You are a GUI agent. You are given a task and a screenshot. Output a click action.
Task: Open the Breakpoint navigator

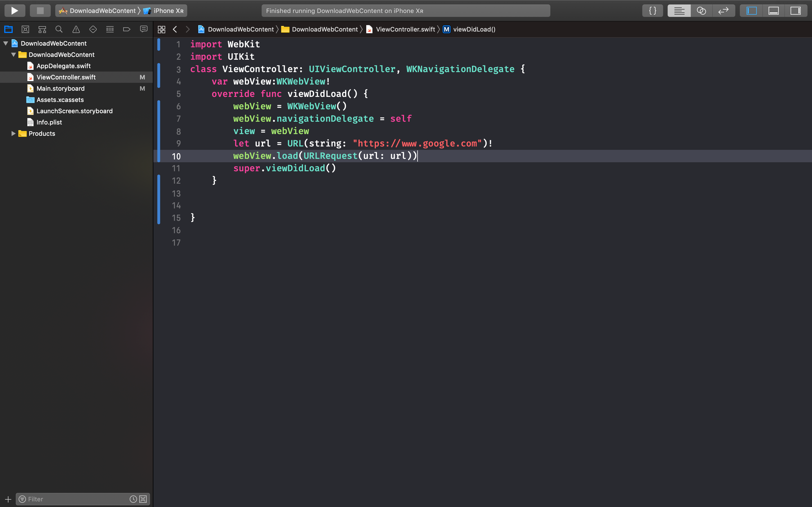[x=127, y=30]
